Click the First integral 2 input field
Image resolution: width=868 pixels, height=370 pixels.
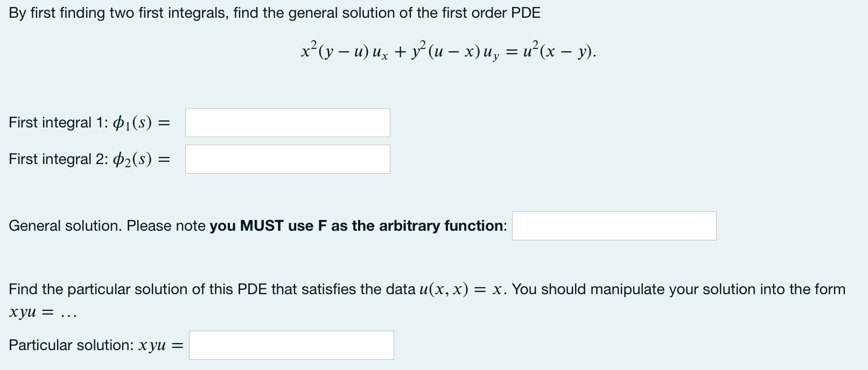click(287, 159)
